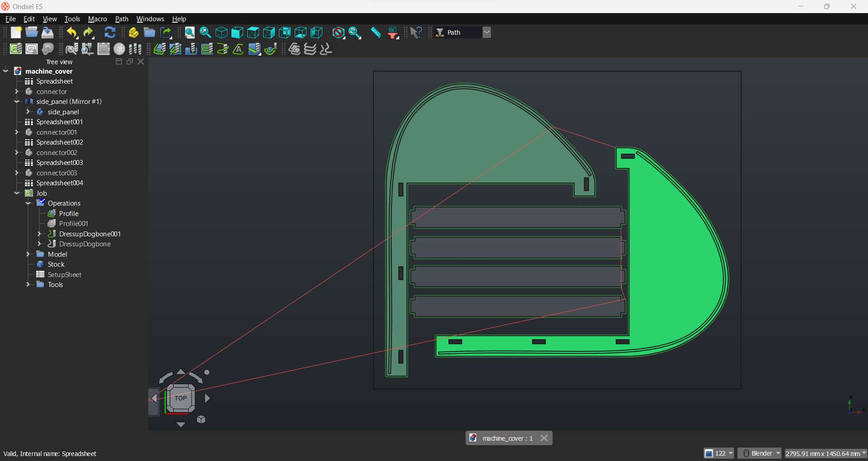This screenshot has height=461, width=868.
Task: Click the Refresh recompute icon
Action: [110, 33]
